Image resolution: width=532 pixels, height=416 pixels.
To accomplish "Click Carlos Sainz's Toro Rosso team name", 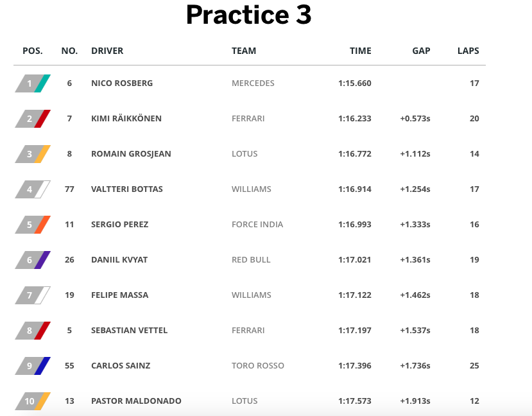I will (258, 365).
